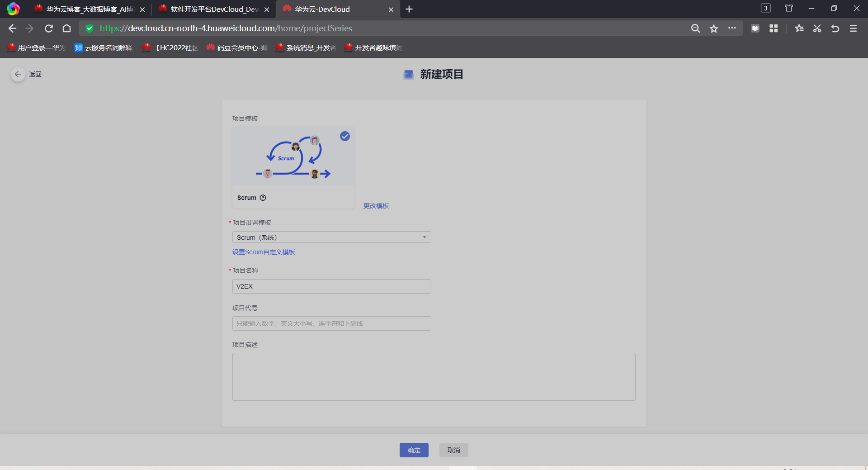
Task: Select the Scrum template card image
Action: tap(293, 156)
